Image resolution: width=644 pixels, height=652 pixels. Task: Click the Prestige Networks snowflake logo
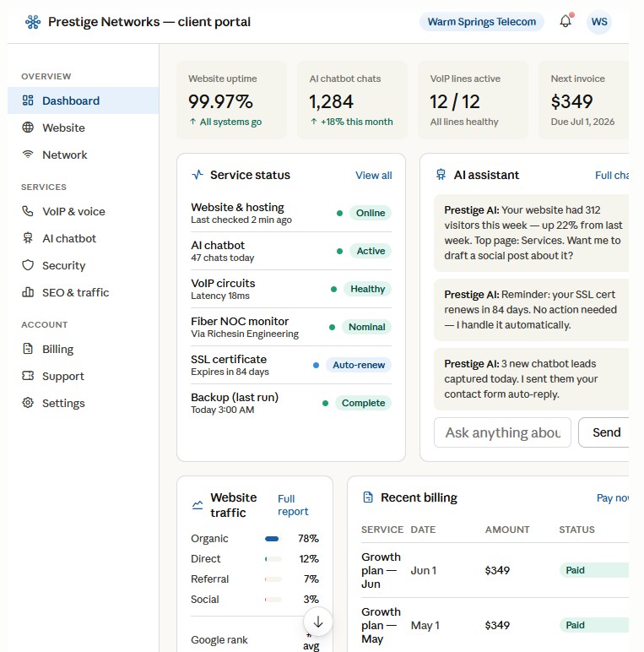[x=33, y=22]
